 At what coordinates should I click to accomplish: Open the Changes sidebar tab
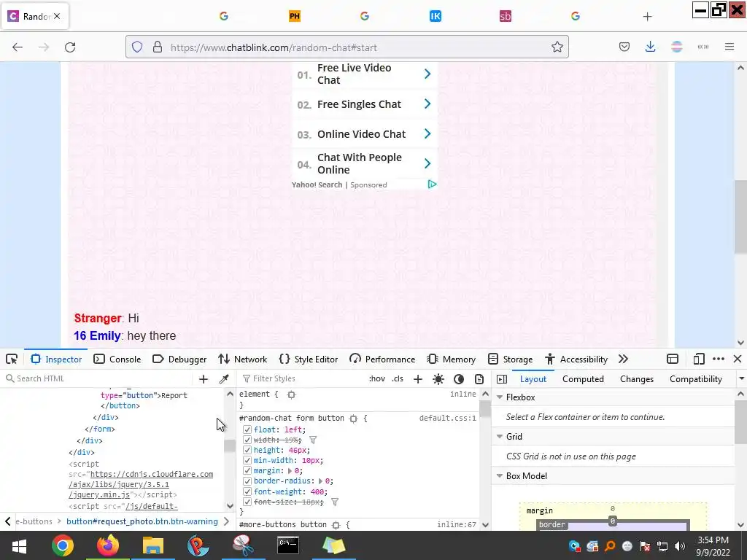click(x=636, y=379)
